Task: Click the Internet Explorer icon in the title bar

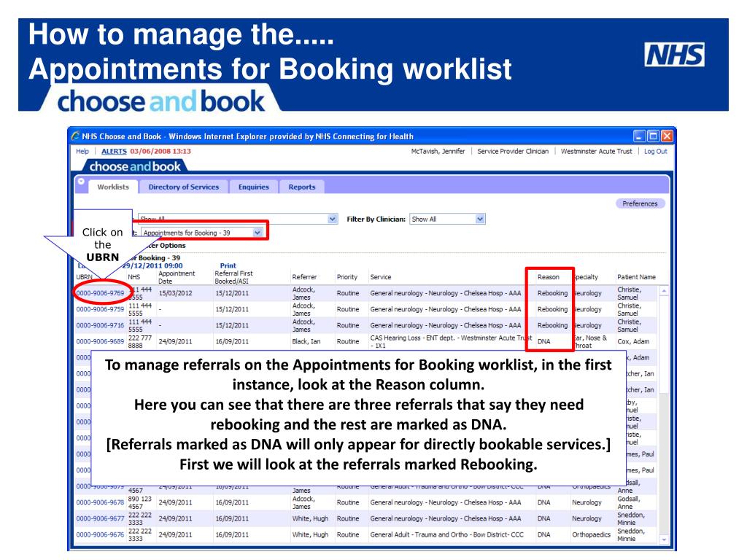Action: point(75,136)
